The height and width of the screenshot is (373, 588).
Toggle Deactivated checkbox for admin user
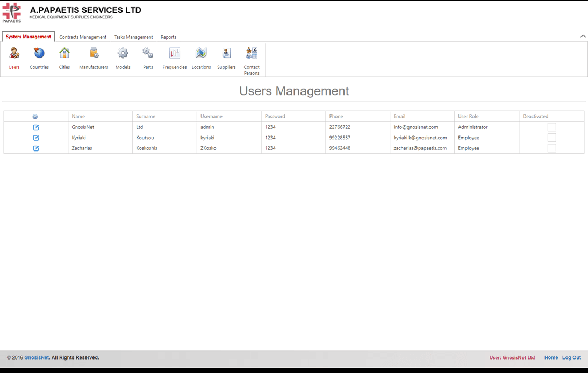coord(551,127)
